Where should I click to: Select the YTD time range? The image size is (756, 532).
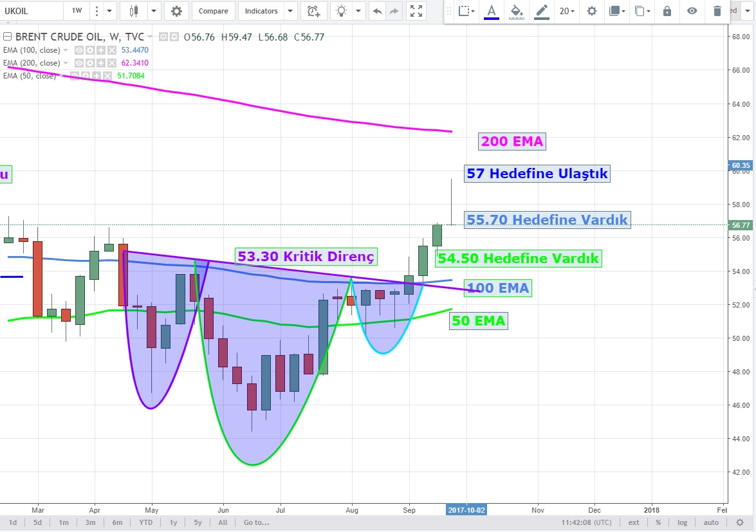pos(146,522)
